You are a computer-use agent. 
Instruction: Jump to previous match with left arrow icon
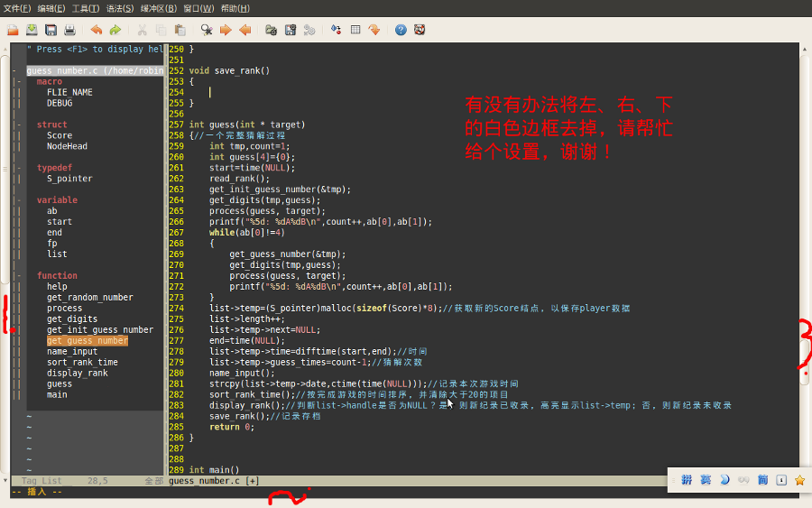click(x=245, y=30)
